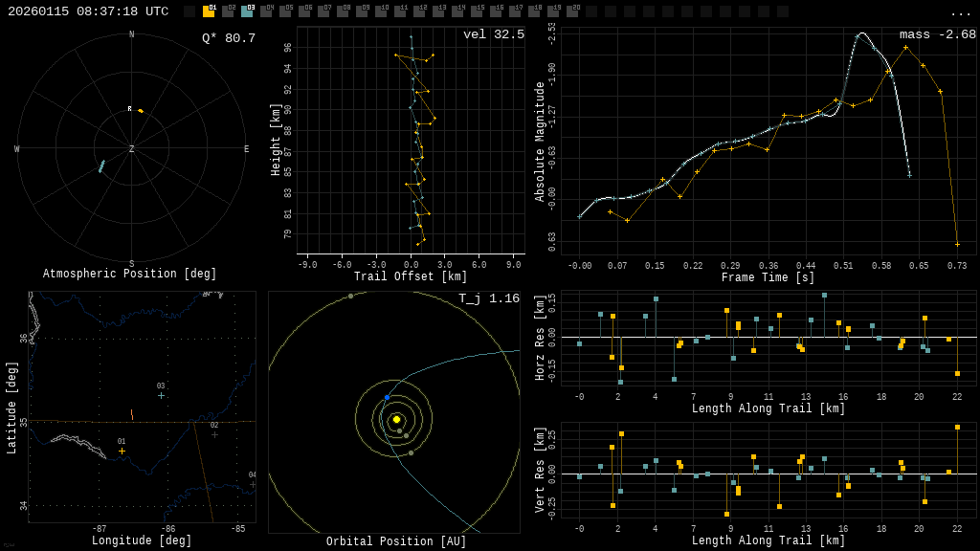Enable the gray station 02 square
This screenshot has width=980, height=551.
tap(228, 11)
